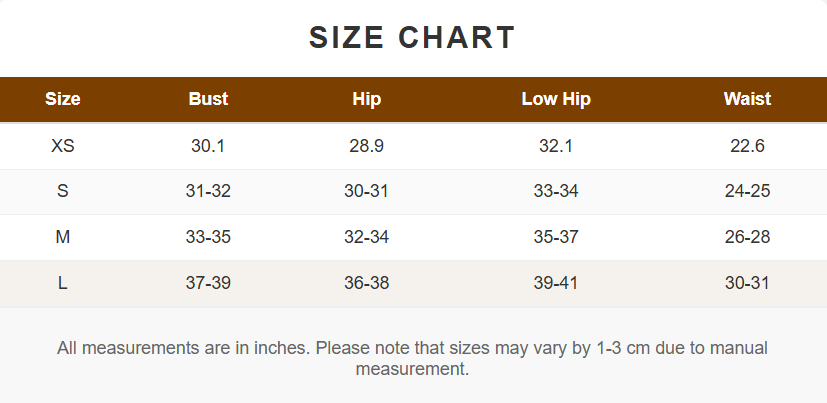Click M waist value 26-28
Screen dimensions: 827x403
[747, 237]
